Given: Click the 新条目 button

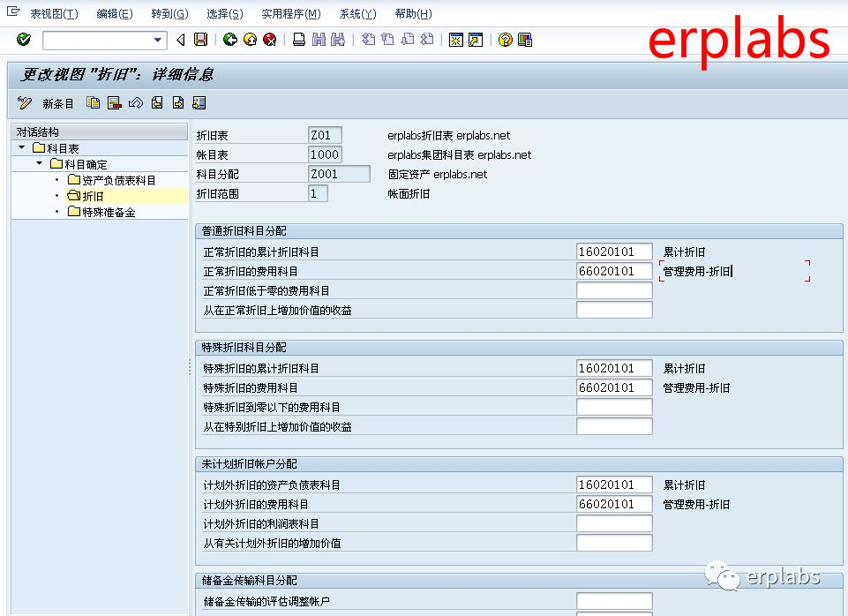Looking at the screenshot, I should [58, 103].
